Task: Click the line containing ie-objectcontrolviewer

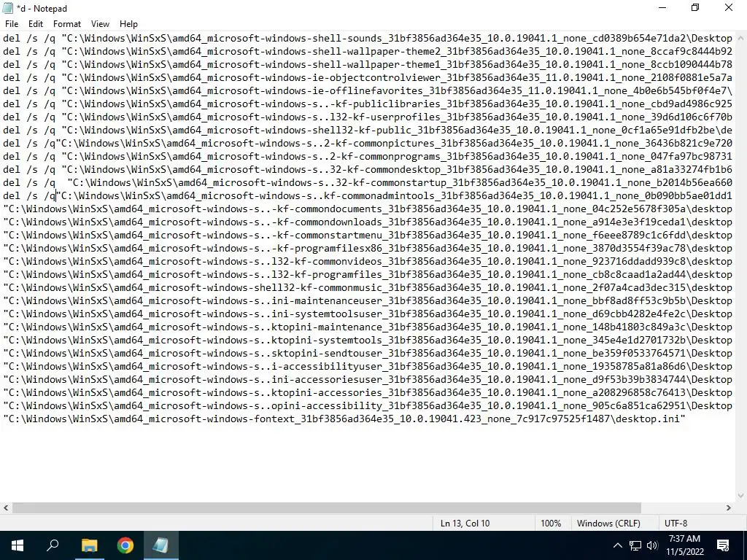Action: point(368,77)
